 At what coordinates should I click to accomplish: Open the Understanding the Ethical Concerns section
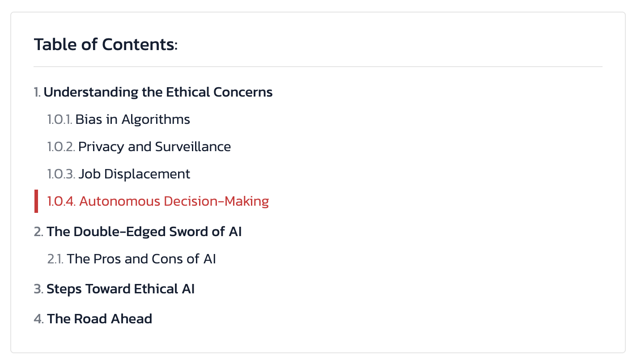click(158, 92)
